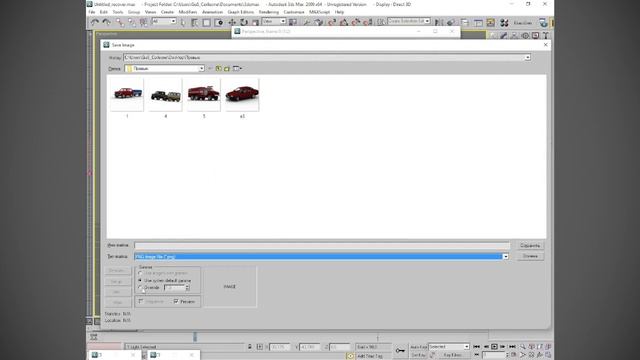Image resolution: width=640 pixels, height=360 pixels.
Task: Toggle the Preview checkbox
Action: pyautogui.click(x=176, y=301)
